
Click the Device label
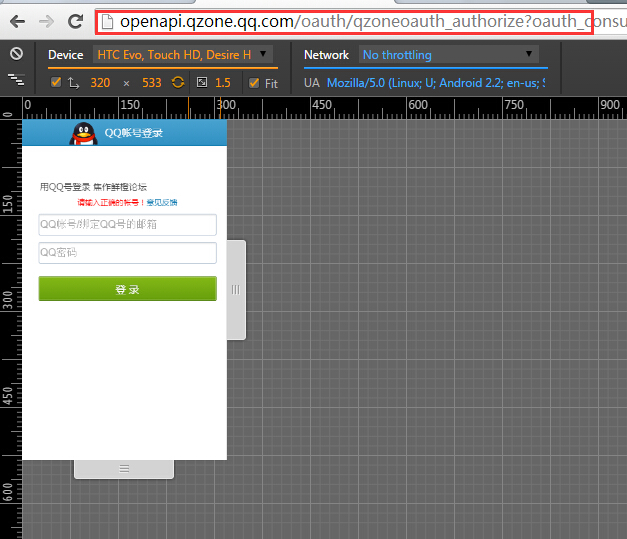(66, 55)
